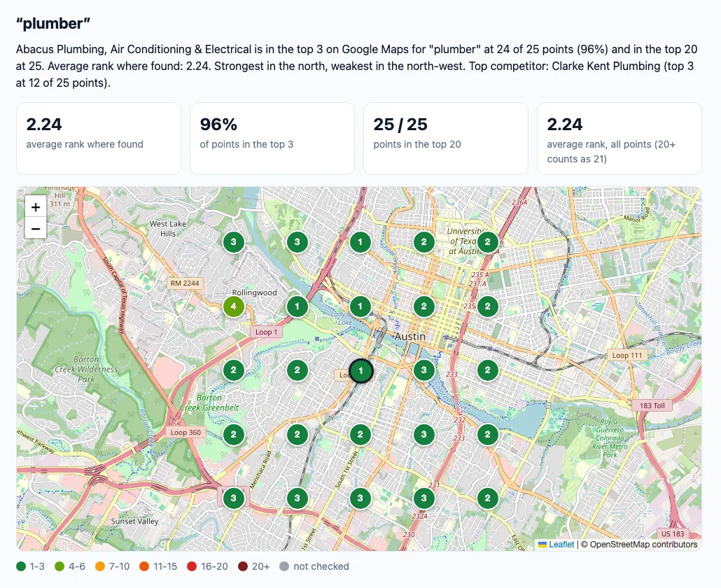721x588 pixels.
Task: Click rank 3 marker above the 232A road label
Action: (424, 498)
